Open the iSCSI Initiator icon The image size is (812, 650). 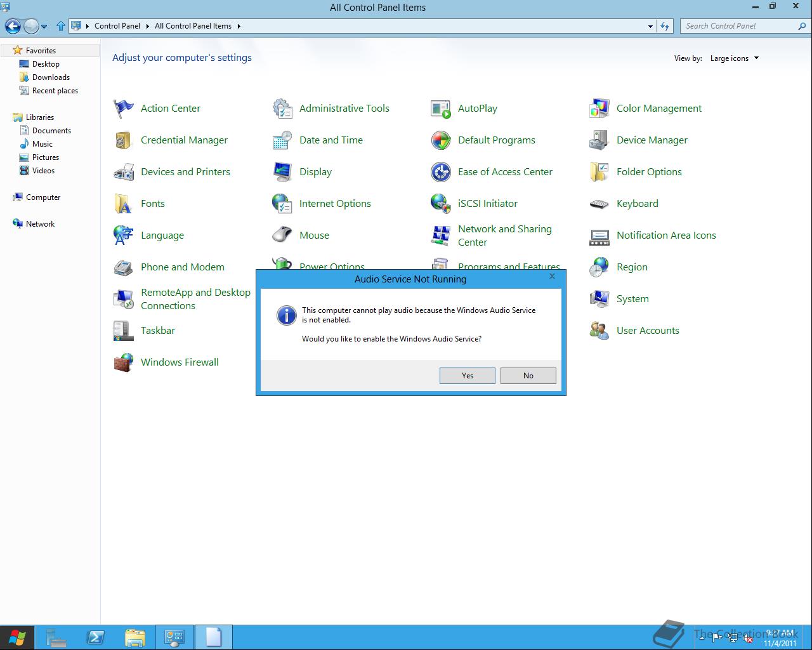[x=441, y=204]
